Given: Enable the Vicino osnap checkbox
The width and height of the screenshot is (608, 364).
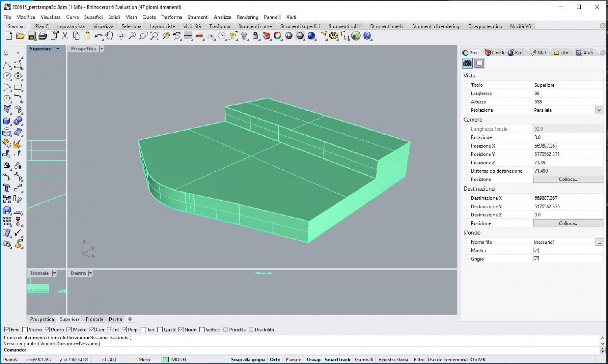Looking at the screenshot, I should pos(25,330).
